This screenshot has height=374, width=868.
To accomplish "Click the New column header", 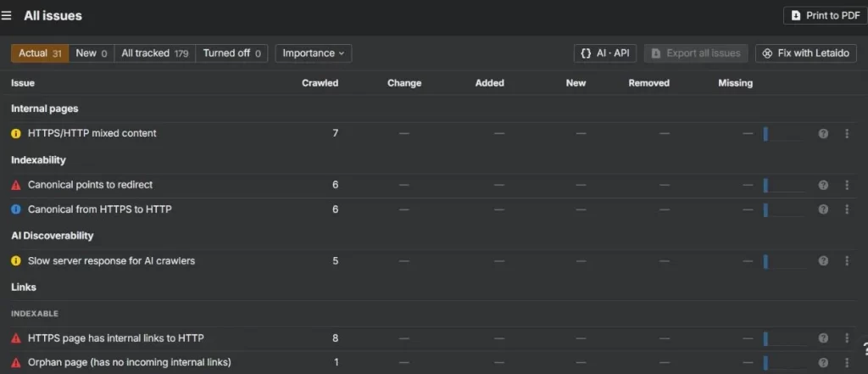I will [x=576, y=83].
